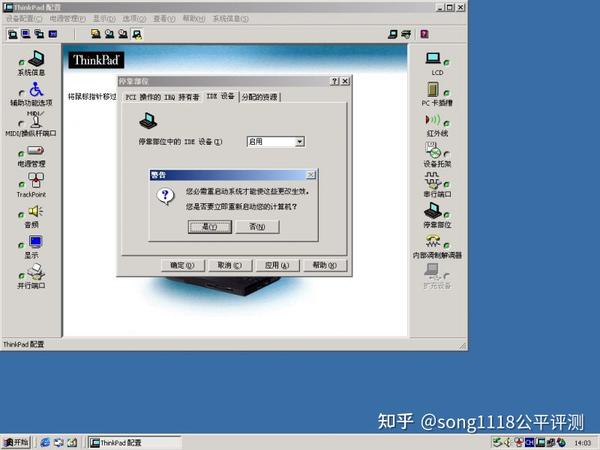The width and height of the screenshot is (600, 450).
Task: Switch to PCI 操作的 IRQ 持有者 tab
Action: (162, 97)
